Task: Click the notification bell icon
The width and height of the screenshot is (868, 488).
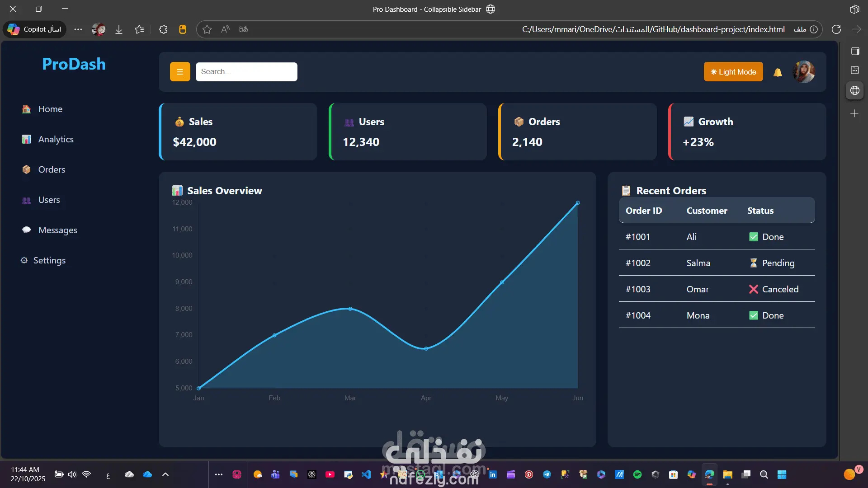Action: [x=778, y=72]
